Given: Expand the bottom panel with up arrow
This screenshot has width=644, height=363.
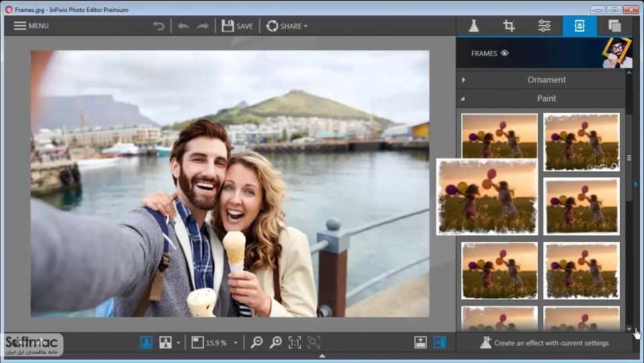Looking at the screenshot, I should click(x=322, y=356).
